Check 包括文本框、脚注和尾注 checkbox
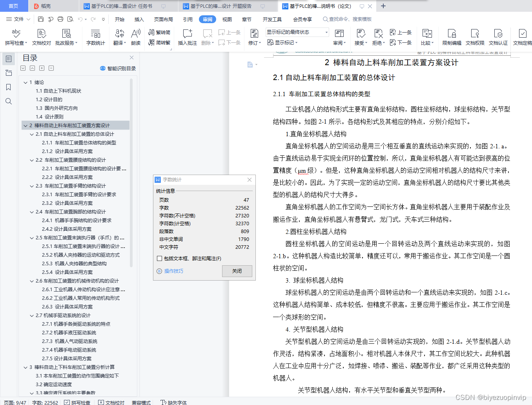Screen dimensions: 532x405 [x=159, y=258]
